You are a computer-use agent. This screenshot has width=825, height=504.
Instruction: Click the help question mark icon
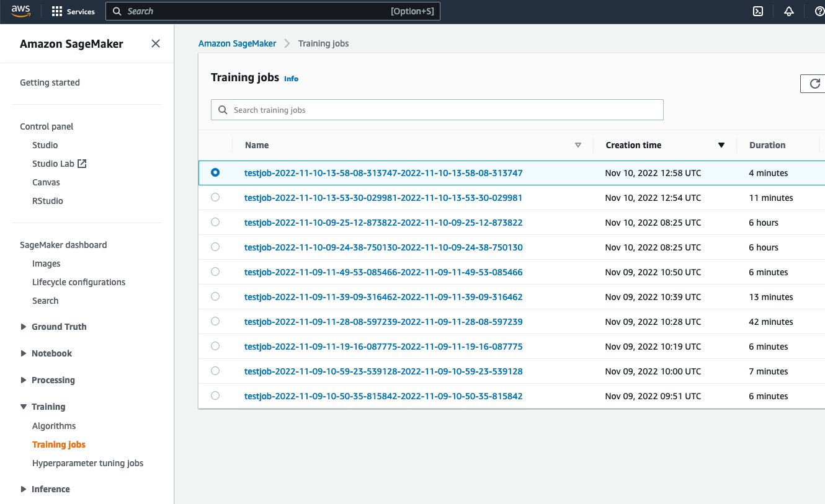pos(819,11)
